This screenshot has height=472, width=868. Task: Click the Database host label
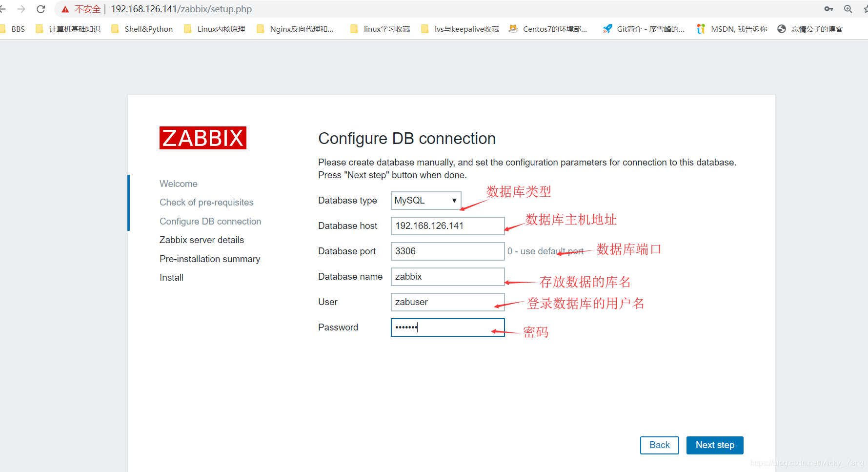click(x=347, y=226)
